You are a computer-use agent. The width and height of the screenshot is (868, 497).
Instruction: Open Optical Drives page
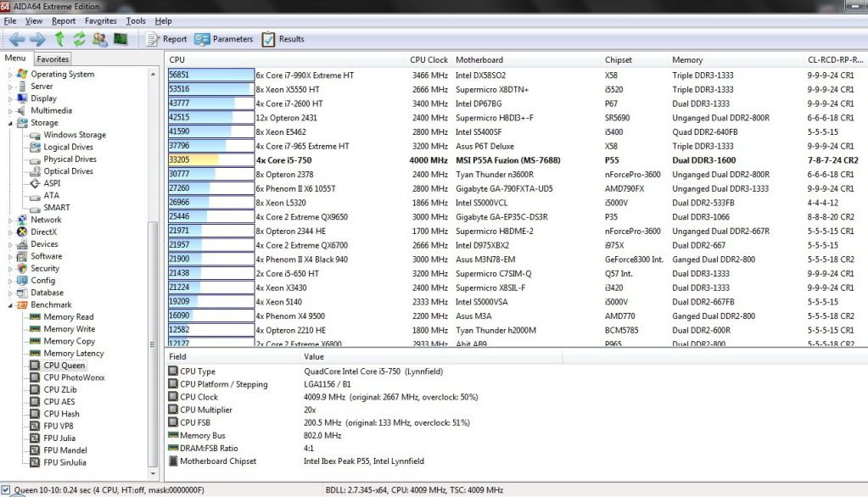[x=68, y=171]
